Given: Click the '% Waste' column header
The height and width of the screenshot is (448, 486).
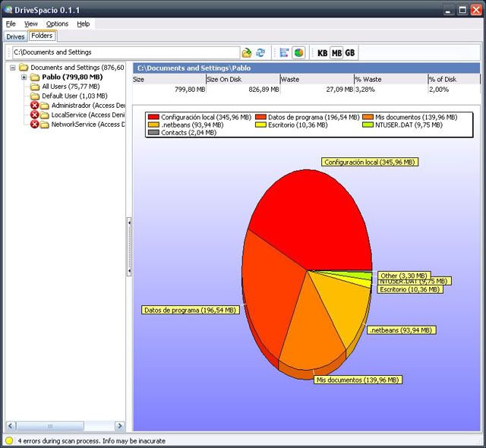Looking at the screenshot, I should (390, 78).
